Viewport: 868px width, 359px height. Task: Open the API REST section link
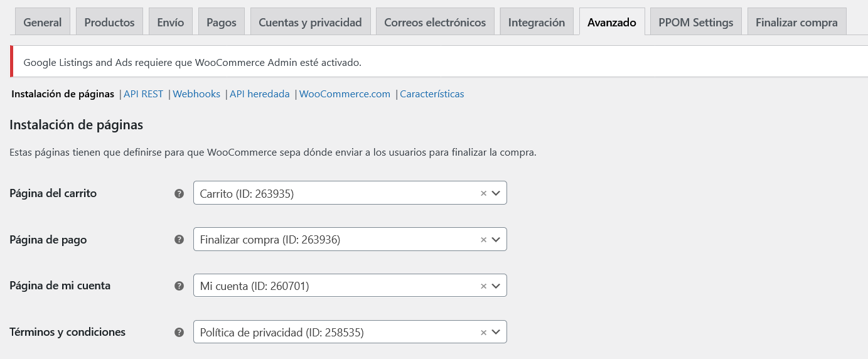(x=143, y=94)
